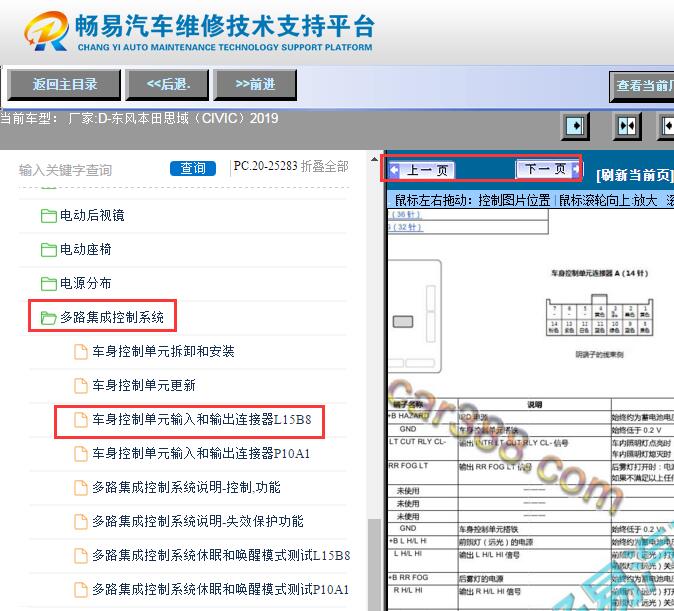Click page icon beside 模式测试L15B8
Viewport: 674px width, 611px height.
tap(81, 556)
